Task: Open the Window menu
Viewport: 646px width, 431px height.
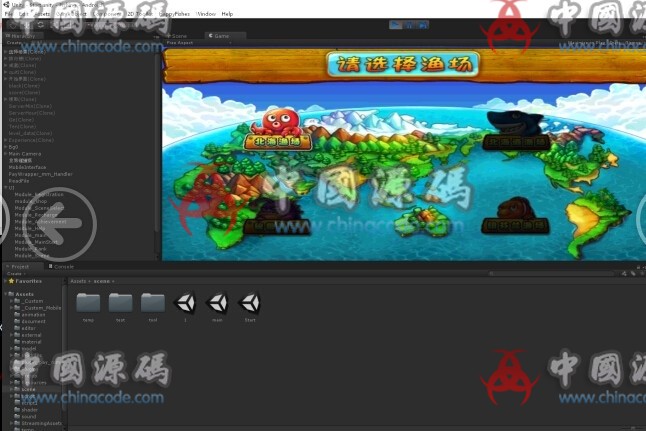Action: click(x=206, y=14)
